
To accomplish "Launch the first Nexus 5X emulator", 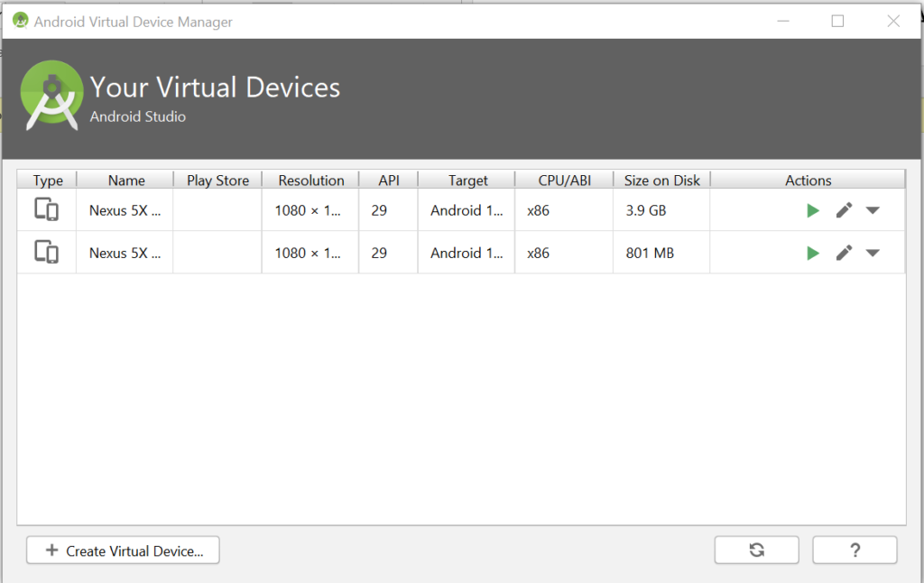I will [x=812, y=209].
